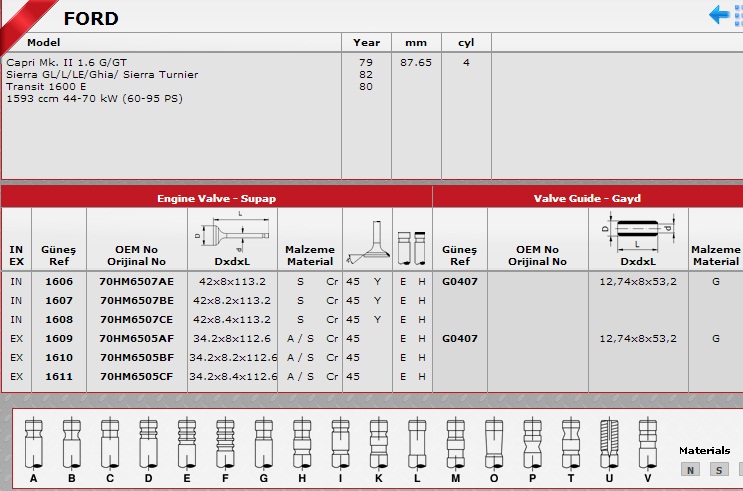
Task: Click dimension 42x8.4x113.2
Action: 232,319
